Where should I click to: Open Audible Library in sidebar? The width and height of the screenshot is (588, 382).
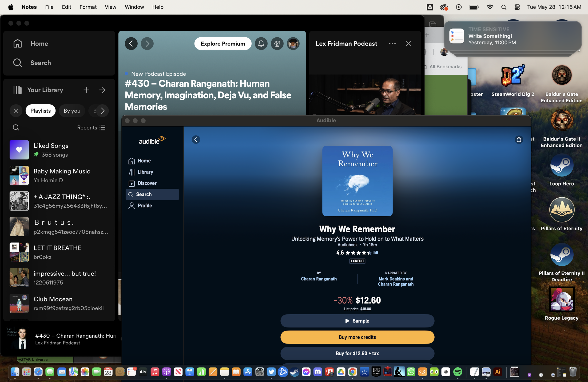[x=145, y=172]
